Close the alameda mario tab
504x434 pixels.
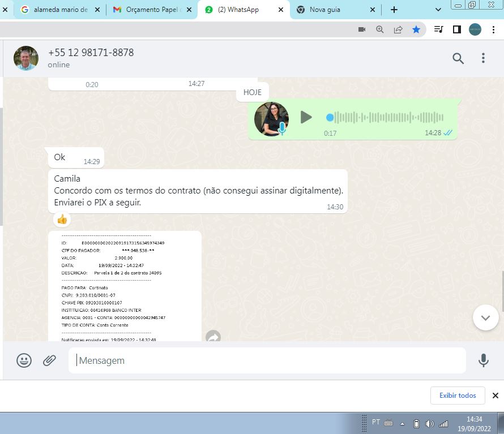[x=97, y=10]
